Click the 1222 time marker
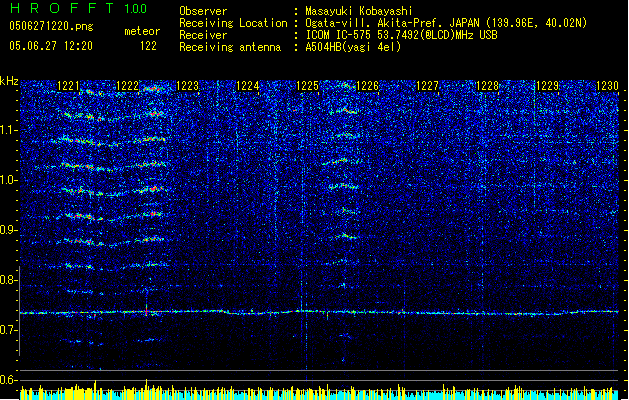Image resolution: width=629 pixels, height=400 pixels. click(x=127, y=85)
